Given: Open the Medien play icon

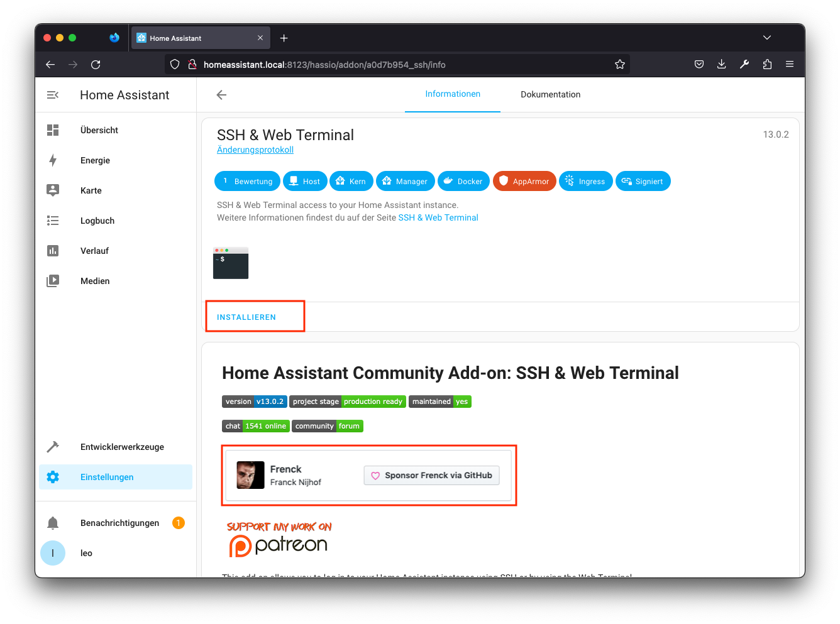Looking at the screenshot, I should [x=53, y=281].
